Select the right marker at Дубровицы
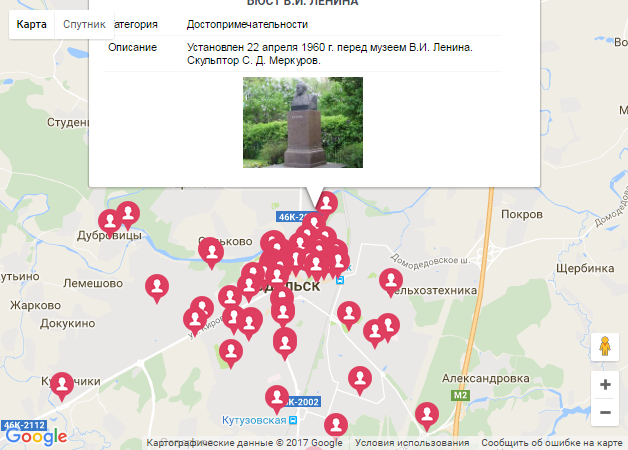The width and height of the screenshot is (628, 450). pos(128,213)
